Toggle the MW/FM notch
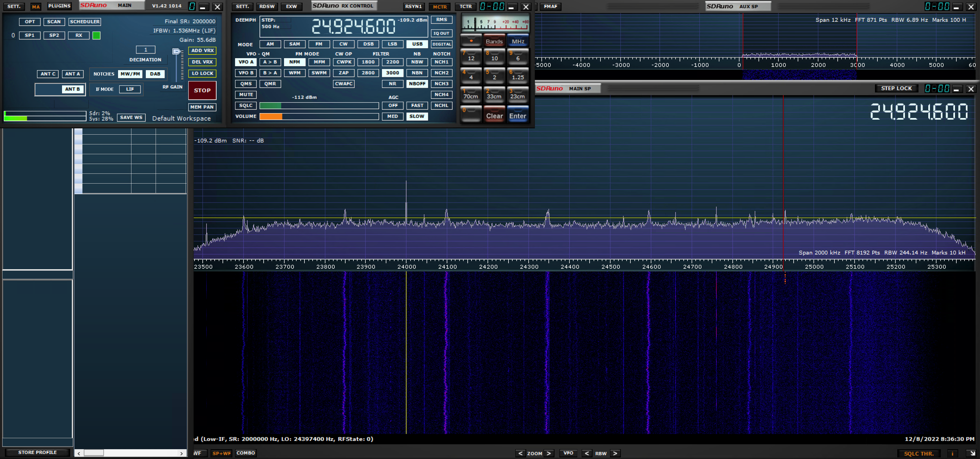 click(130, 74)
